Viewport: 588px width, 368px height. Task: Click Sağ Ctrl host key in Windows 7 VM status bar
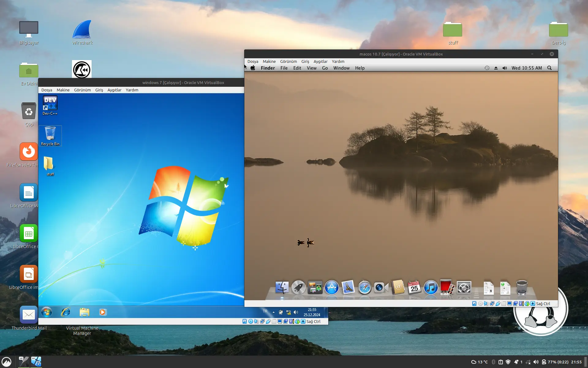pos(313,321)
